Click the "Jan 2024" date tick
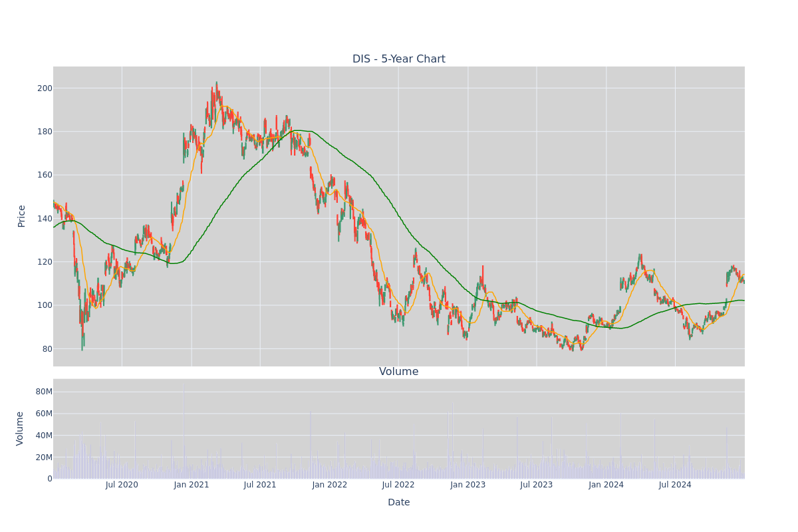The image size is (798, 532). coord(606,485)
